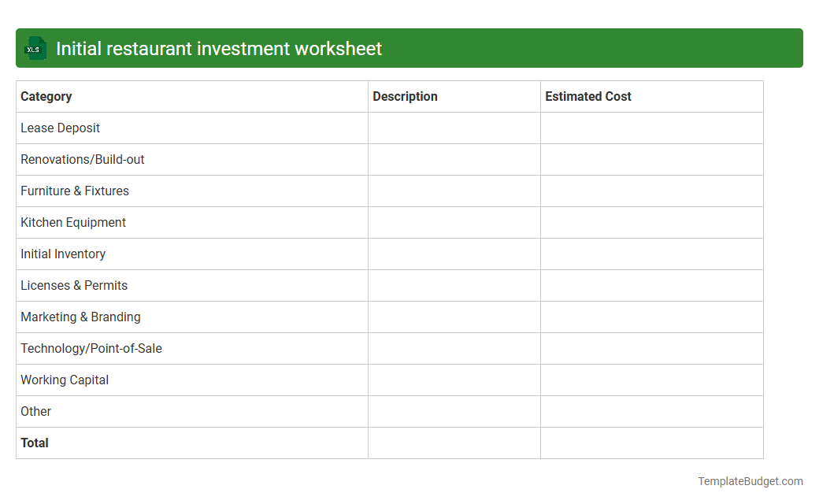Click the Renovations/Build-out category cell

pos(82,159)
